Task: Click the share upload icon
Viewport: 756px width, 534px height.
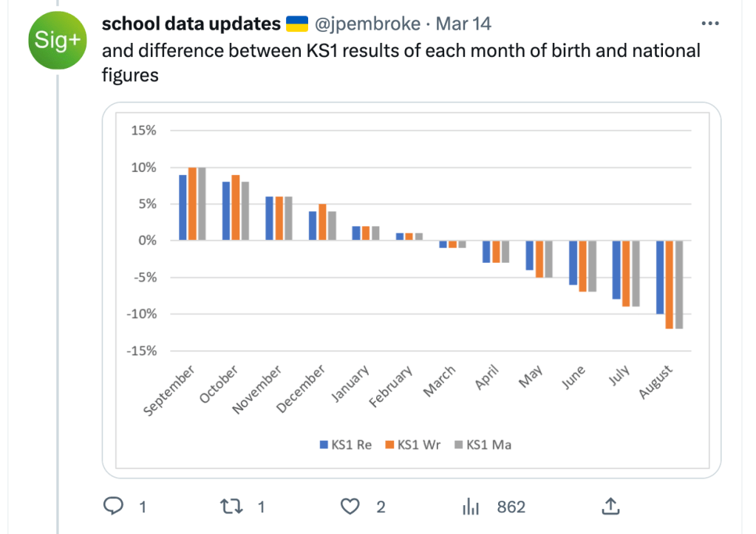Action: click(x=610, y=506)
